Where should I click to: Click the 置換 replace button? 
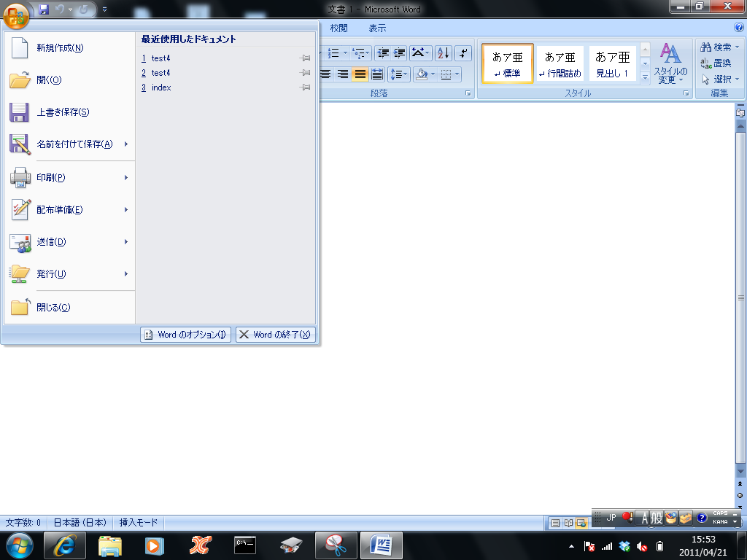(716, 63)
